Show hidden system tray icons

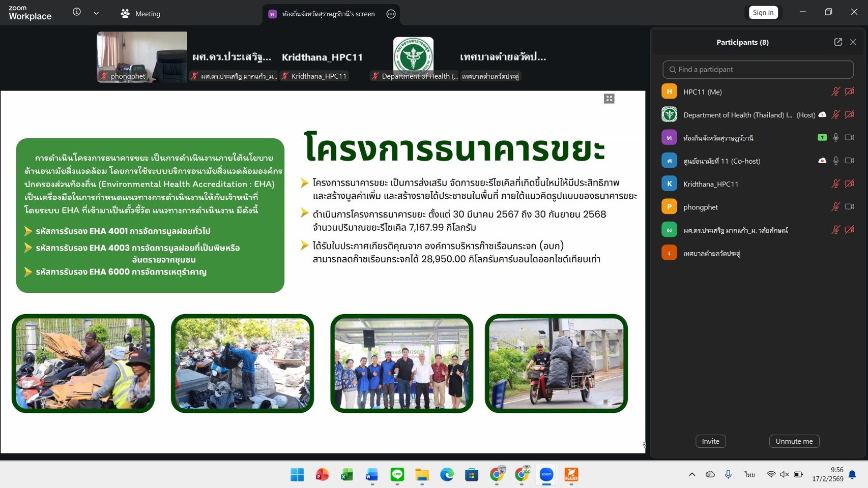(x=692, y=475)
